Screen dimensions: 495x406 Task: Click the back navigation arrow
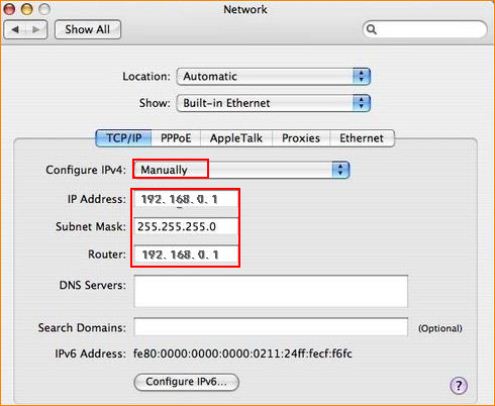15,30
